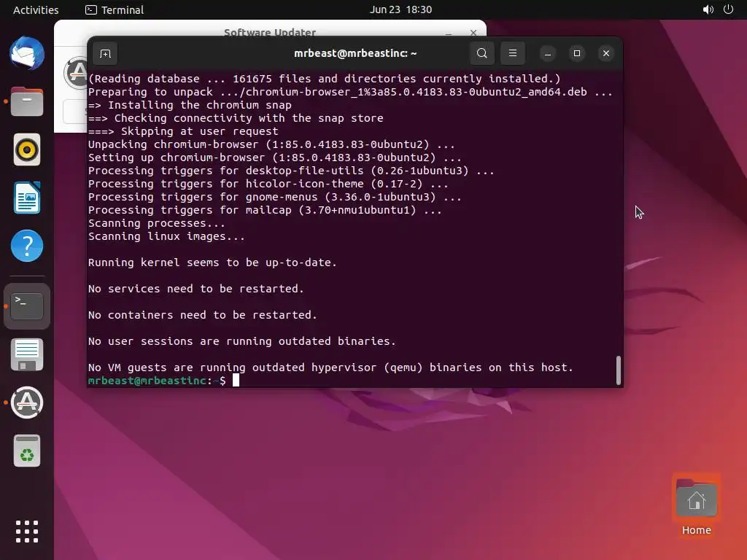
Task: Click the mrbeast@mrbeastinc prompt line
Action: (x=163, y=381)
